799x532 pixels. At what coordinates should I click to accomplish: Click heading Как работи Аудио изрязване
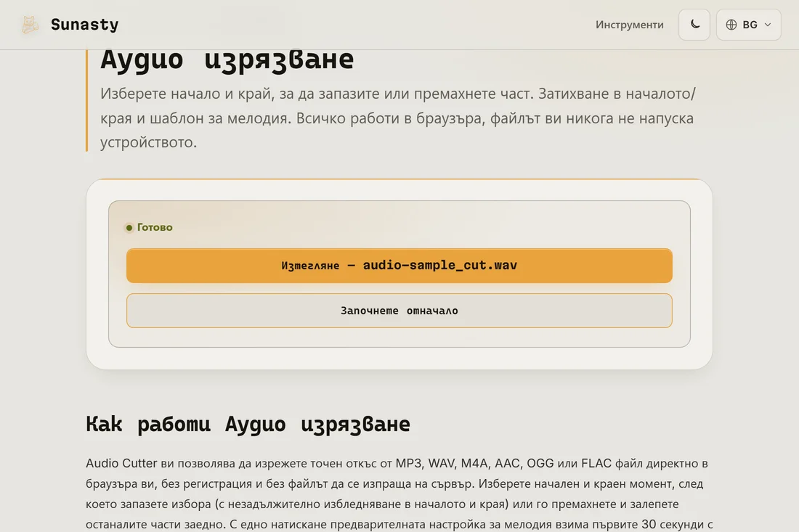tap(248, 424)
